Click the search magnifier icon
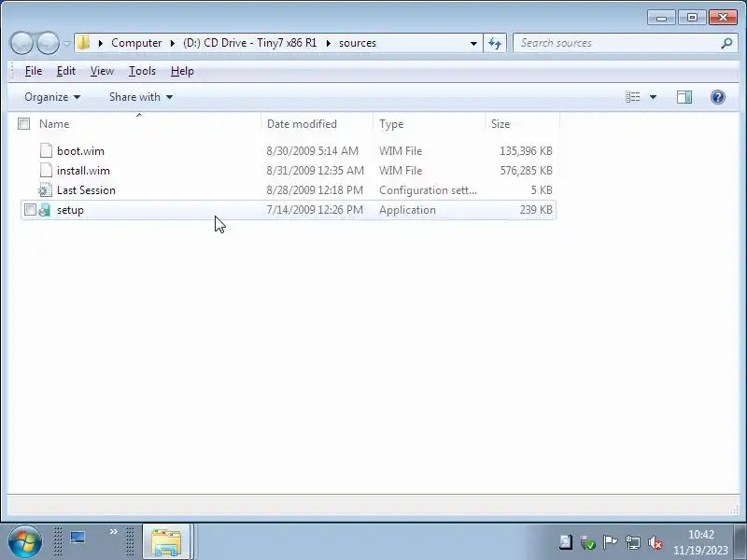Image resolution: width=747 pixels, height=560 pixels. pyautogui.click(x=726, y=43)
